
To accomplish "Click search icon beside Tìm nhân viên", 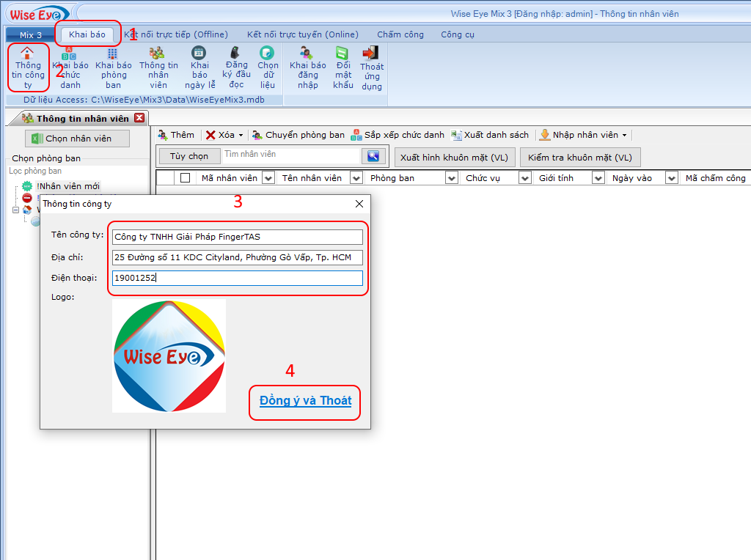I will pyautogui.click(x=373, y=155).
